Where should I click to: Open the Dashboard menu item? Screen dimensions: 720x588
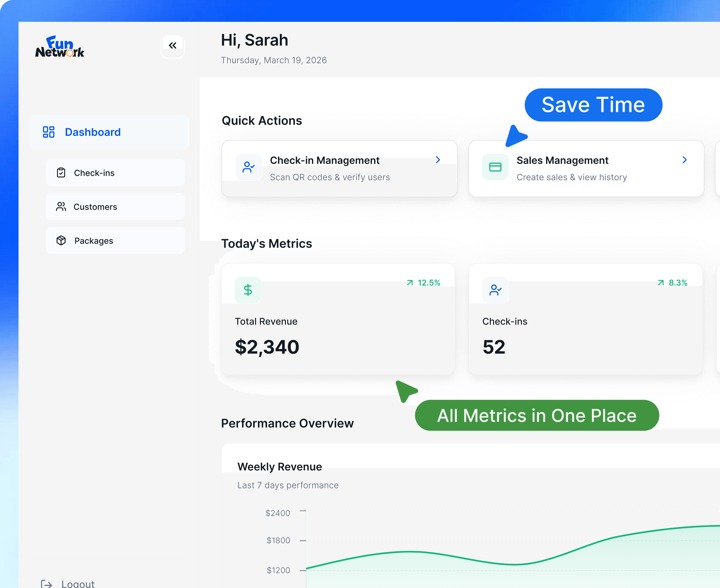pyautogui.click(x=109, y=132)
